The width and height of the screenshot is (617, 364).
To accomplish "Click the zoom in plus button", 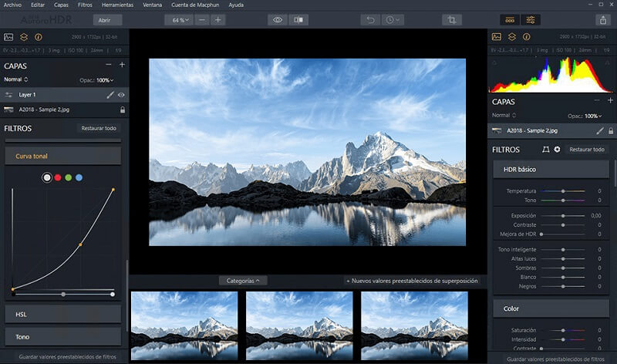I will click(x=218, y=19).
